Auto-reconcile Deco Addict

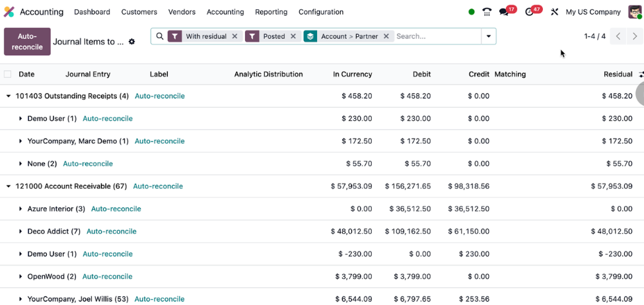tap(112, 232)
